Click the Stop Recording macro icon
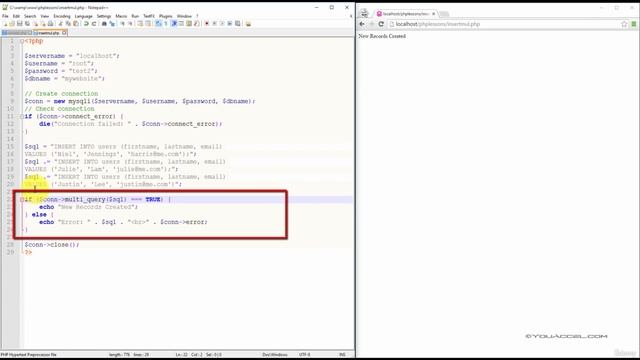The height and width of the screenshot is (360, 640). (x=215, y=24)
